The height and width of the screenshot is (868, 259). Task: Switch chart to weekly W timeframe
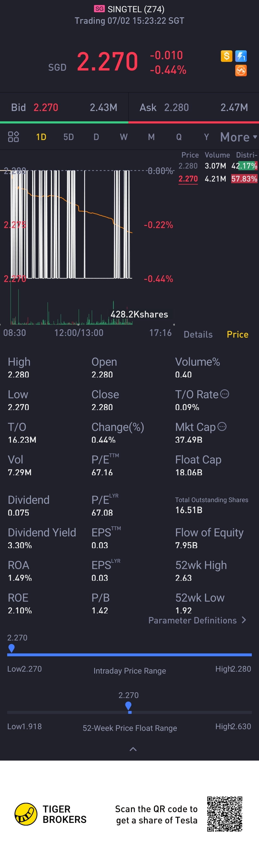click(124, 137)
